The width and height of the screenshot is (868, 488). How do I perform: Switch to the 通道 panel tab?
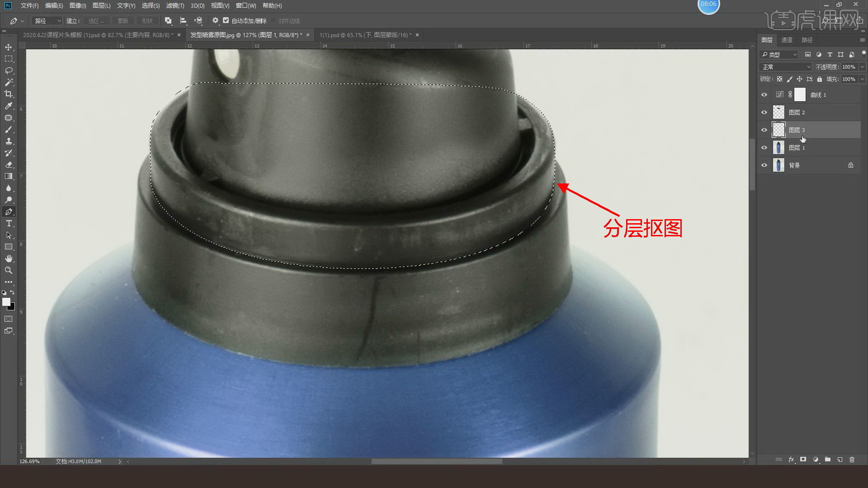pos(787,40)
